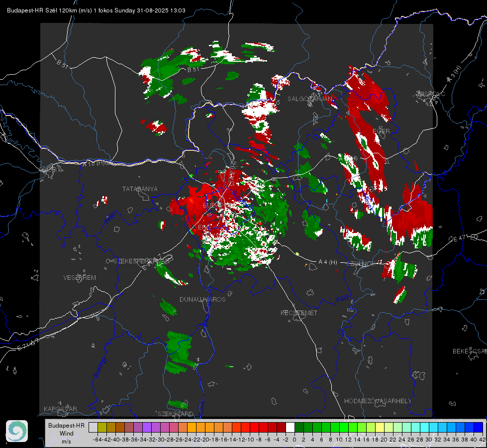Click the DUNAÚJVÁROS city label
The width and height of the screenshot is (487, 448).
click(x=202, y=299)
